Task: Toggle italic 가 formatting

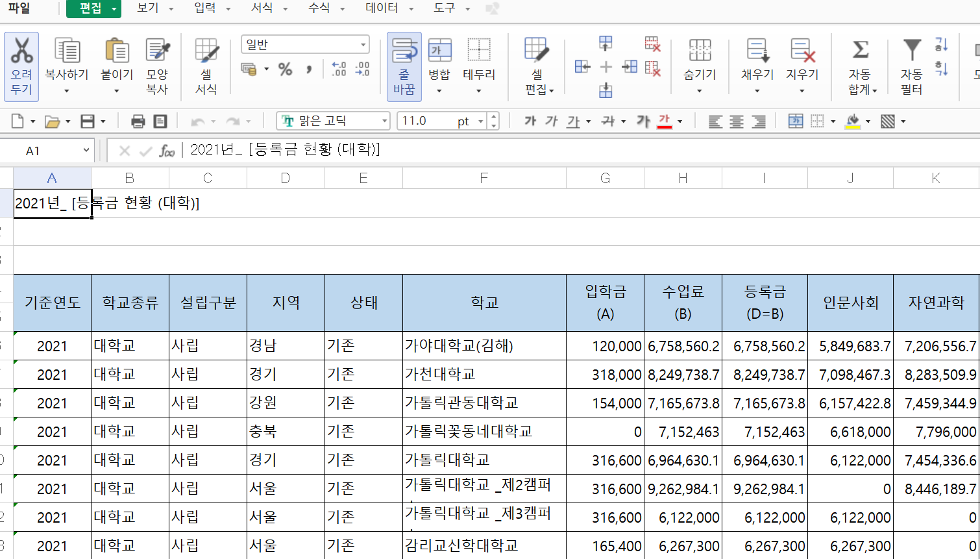Action: (551, 121)
